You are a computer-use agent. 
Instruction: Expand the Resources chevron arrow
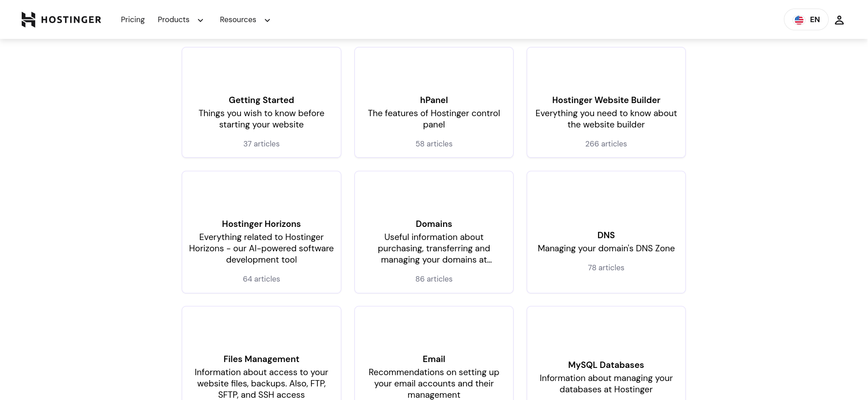[267, 20]
